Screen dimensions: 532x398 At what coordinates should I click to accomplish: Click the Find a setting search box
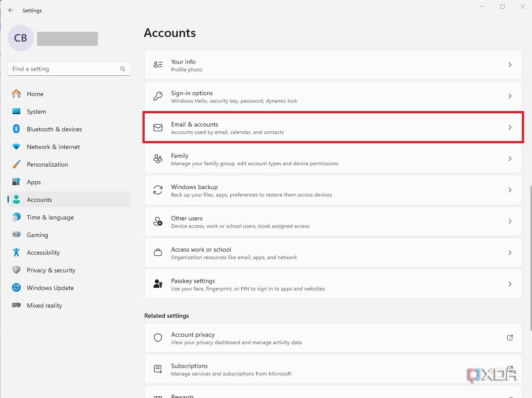tap(69, 69)
